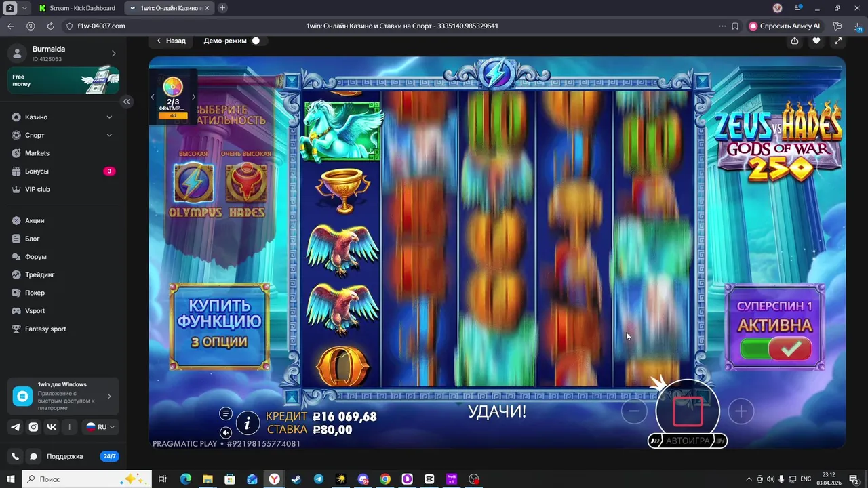This screenshot has height=488, width=868.
Task: Open the VK social icon
Action: 52,427
